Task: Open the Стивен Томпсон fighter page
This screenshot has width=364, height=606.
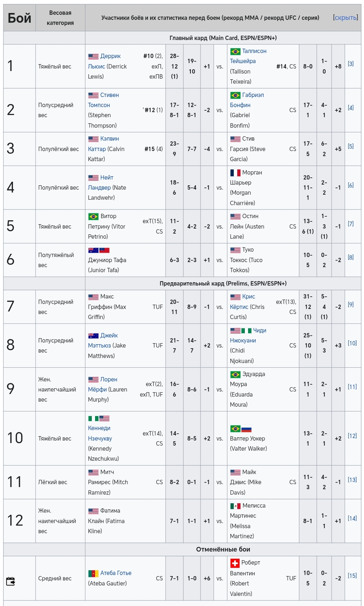Action: click(x=109, y=95)
